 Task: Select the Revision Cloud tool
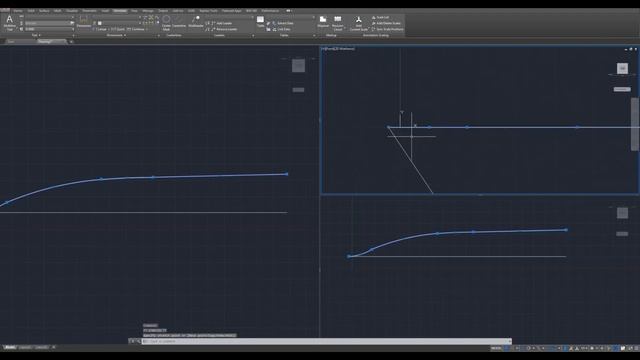pos(338,23)
